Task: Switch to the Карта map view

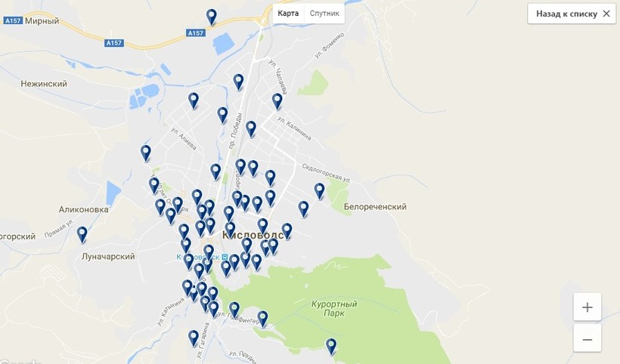Action: 288,14
